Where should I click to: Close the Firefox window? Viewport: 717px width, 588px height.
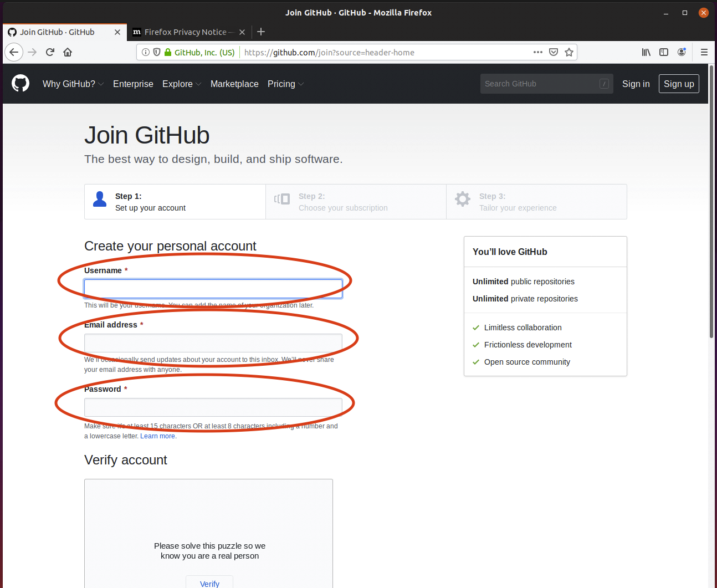pos(704,13)
